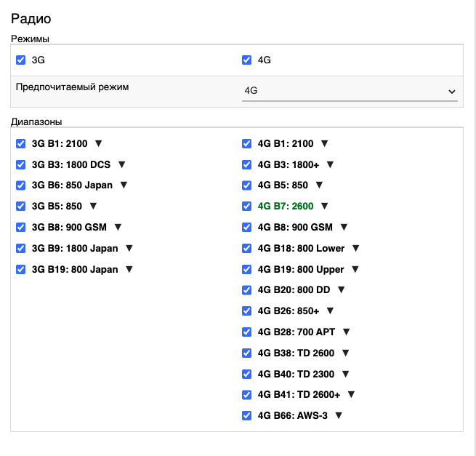Expand 4G B7: 2600 triangle
The image size is (476, 456).
(325, 207)
